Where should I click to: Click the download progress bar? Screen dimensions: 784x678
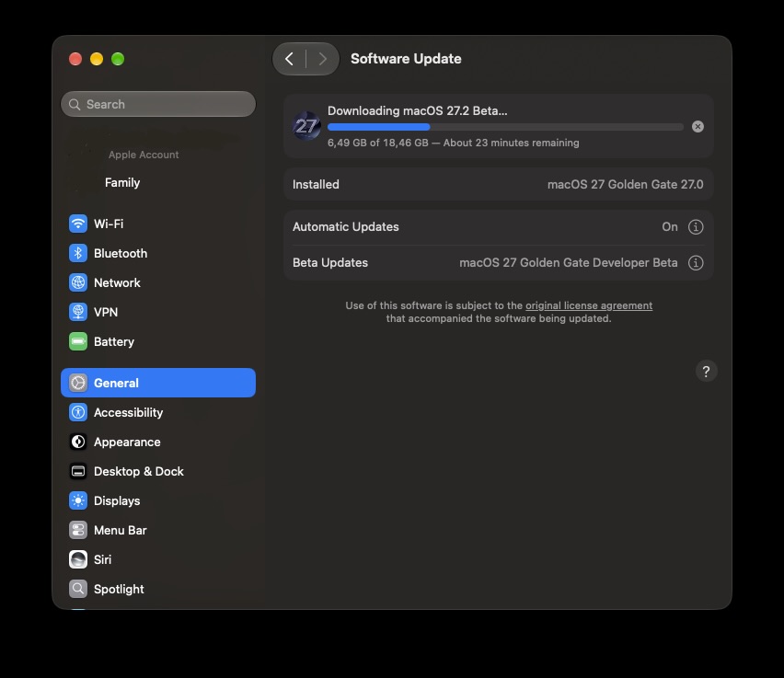[505, 127]
